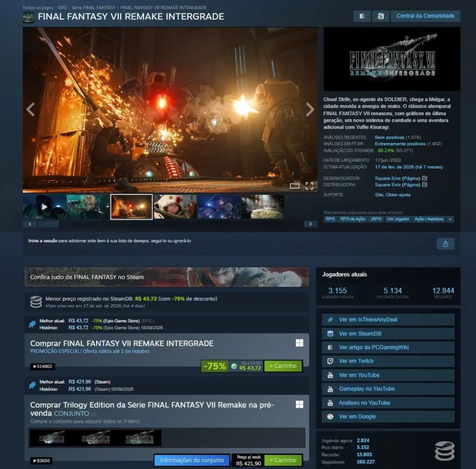Click Inicie a sessão link
The image size is (476, 469).
[x=43, y=241]
